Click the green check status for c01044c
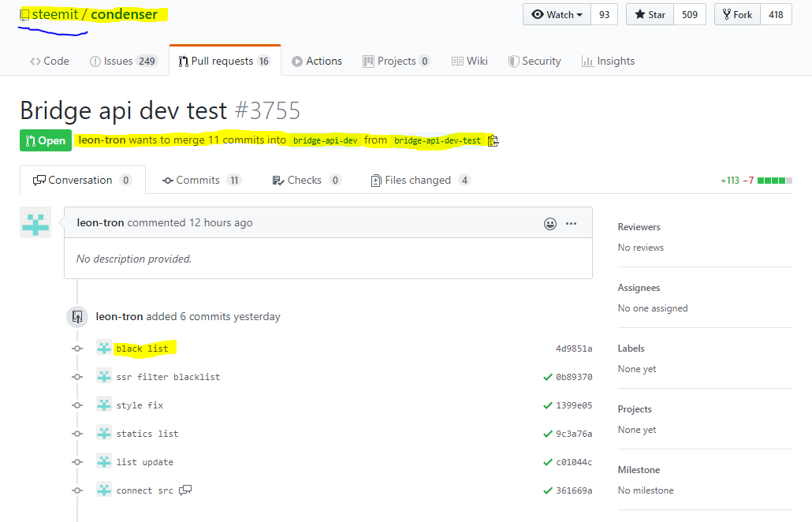This screenshot has width=812, height=522. (x=548, y=462)
